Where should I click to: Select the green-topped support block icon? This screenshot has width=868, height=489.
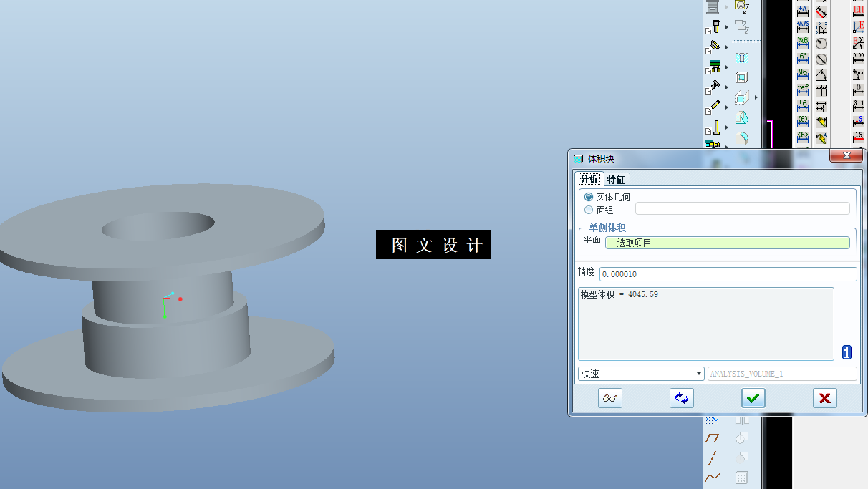point(713,67)
